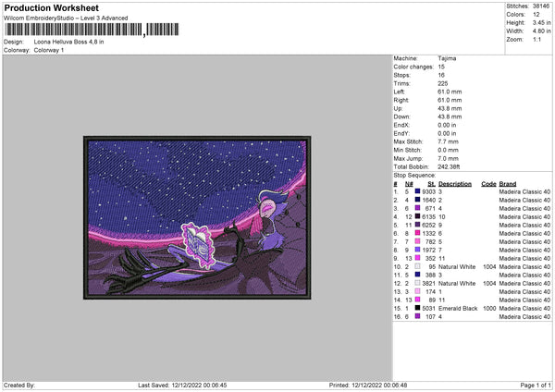Select the 'Production Worksheet' title

(x=51, y=7)
